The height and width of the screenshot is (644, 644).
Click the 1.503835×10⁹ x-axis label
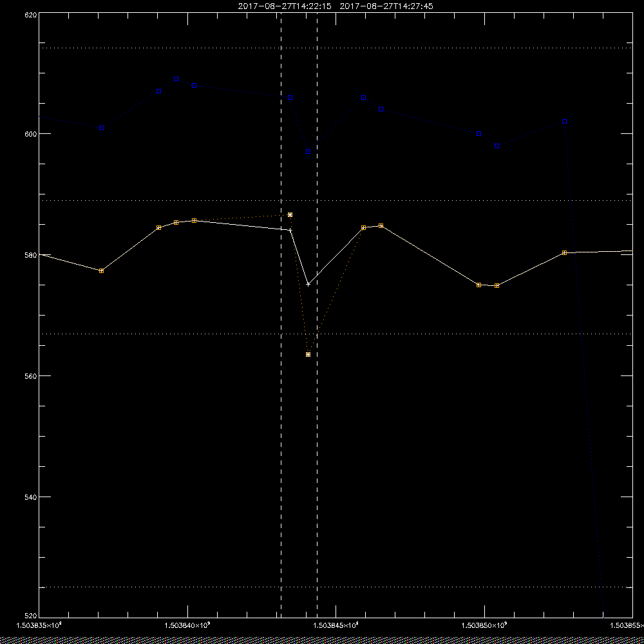pos(39,625)
